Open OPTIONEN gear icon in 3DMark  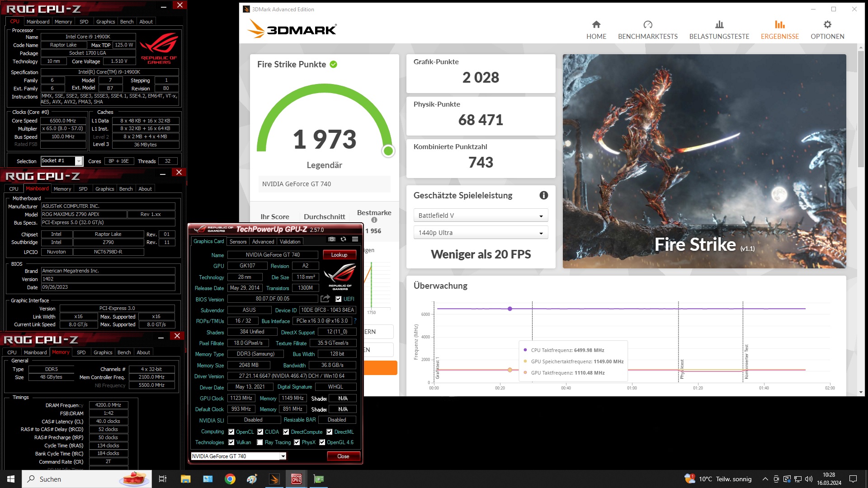point(827,24)
